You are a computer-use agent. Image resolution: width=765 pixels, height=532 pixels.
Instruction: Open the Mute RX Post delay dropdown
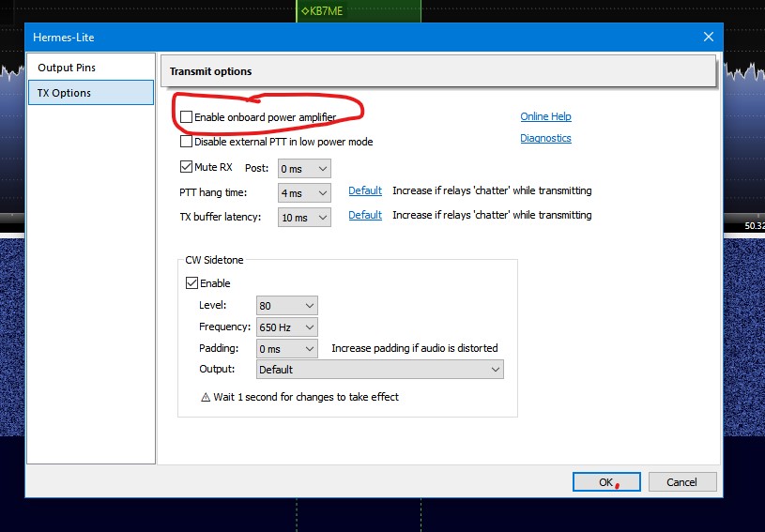(305, 169)
